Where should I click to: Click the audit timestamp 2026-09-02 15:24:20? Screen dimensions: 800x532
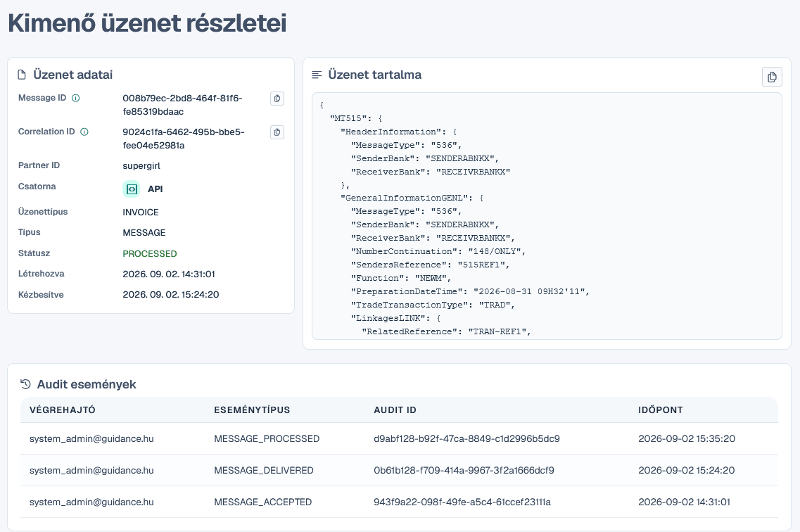click(686, 470)
